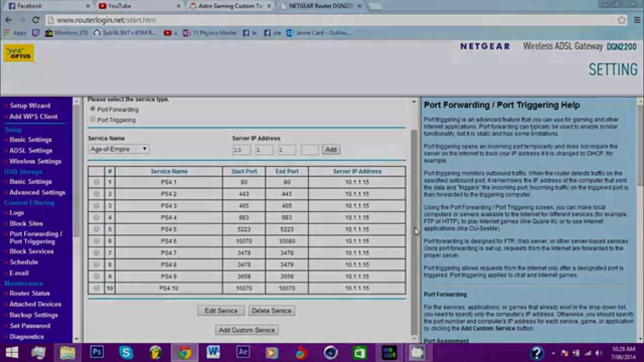Select the Port Forwarding radio button
The image size is (644, 362).
coord(93,109)
